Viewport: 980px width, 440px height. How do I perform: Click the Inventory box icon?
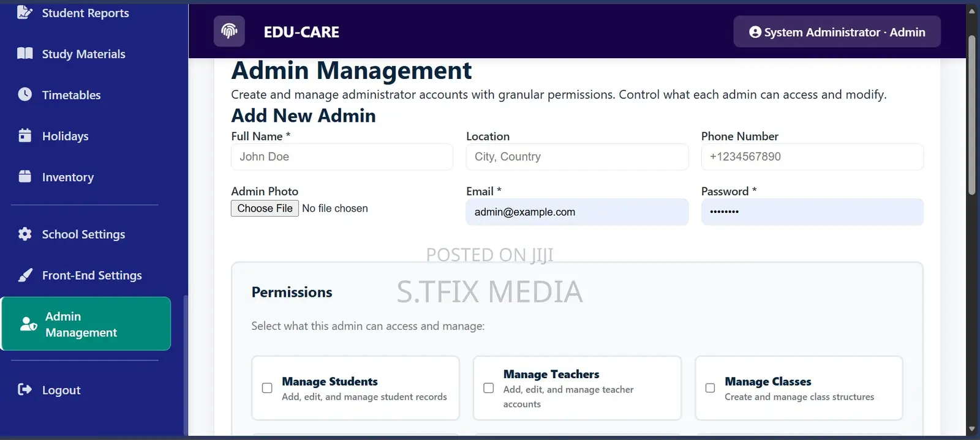[24, 176]
